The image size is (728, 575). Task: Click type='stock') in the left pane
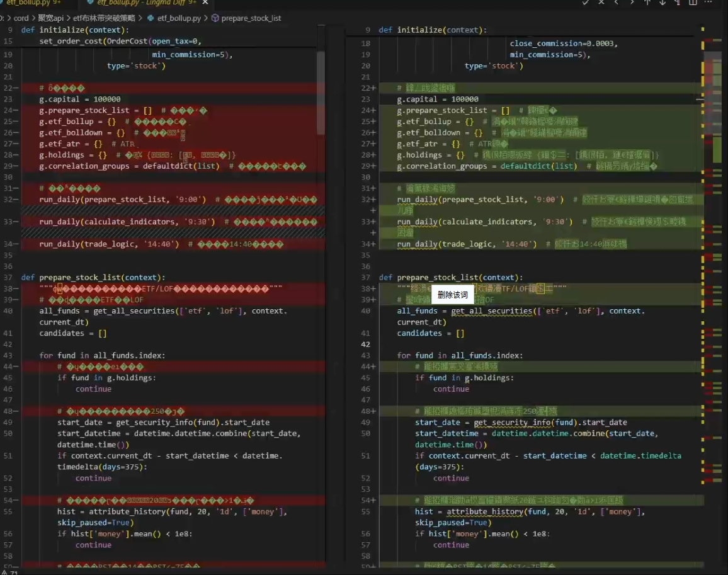[136, 65]
